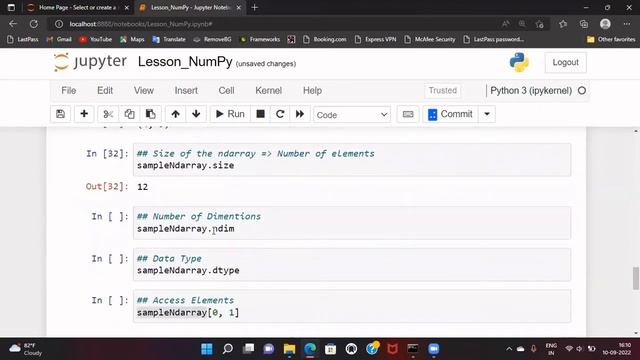Click the kernel idle circle indicator
This screenshot has height=360, width=640.
point(582,91)
